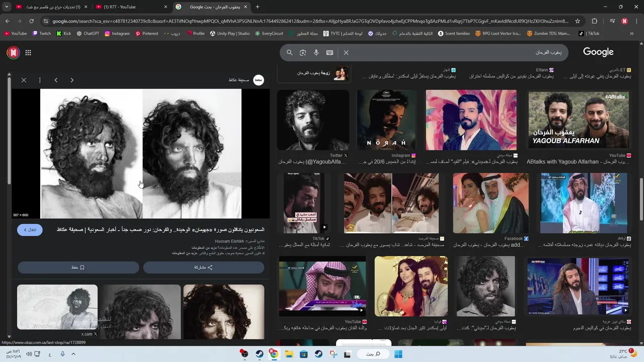Image resolution: width=644 pixels, height=362 pixels.
Task: Open the YouTube bookmark
Action: pyautogui.click(x=16, y=34)
